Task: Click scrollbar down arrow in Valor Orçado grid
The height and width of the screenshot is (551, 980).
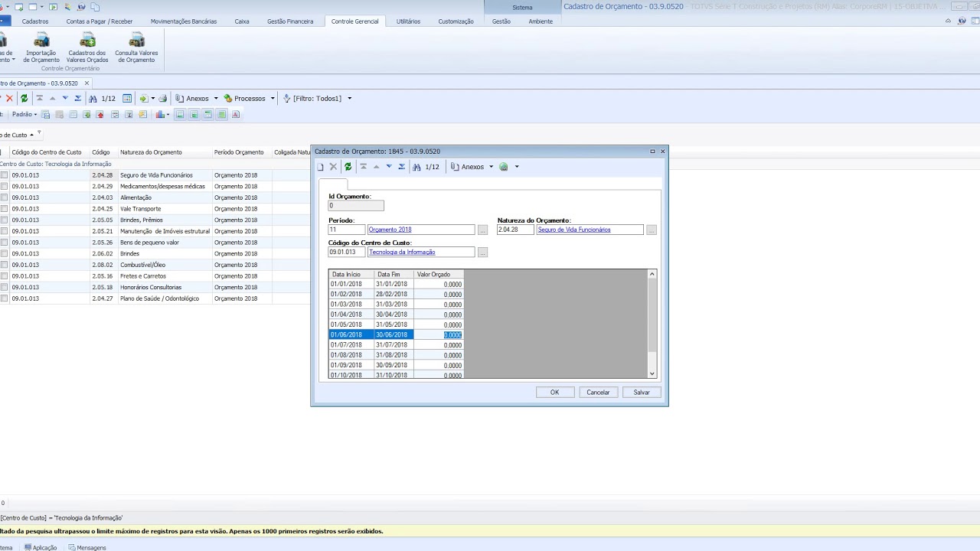Action: [652, 373]
